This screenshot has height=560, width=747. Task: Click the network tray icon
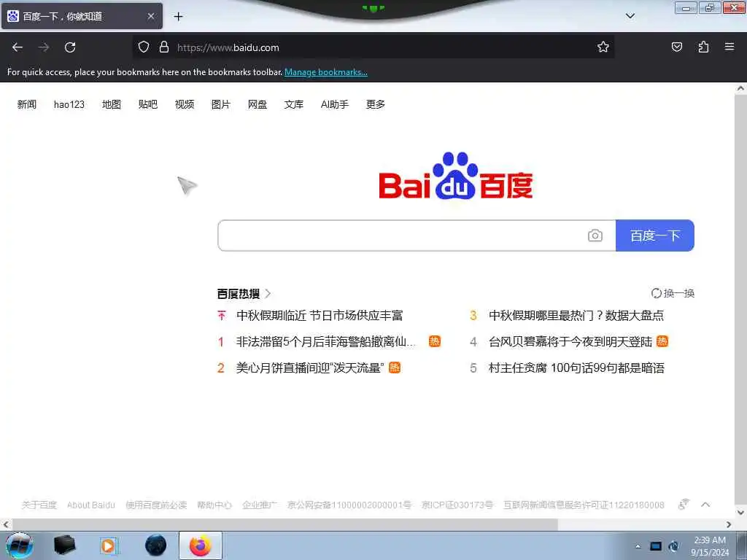click(x=656, y=546)
